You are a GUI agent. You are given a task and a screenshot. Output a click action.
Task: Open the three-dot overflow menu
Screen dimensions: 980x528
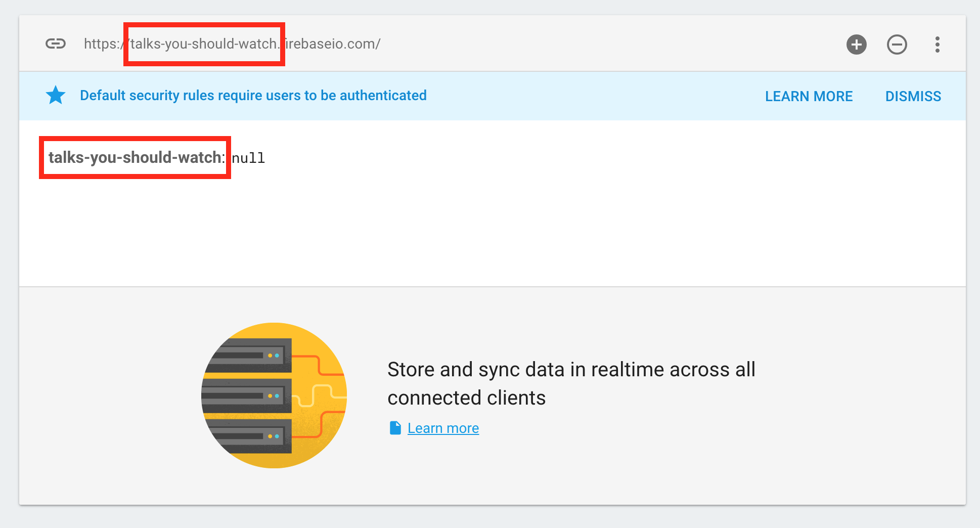point(938,45)
